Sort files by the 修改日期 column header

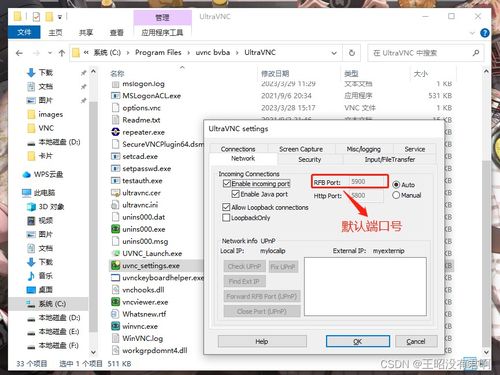[x=275, y=73]
